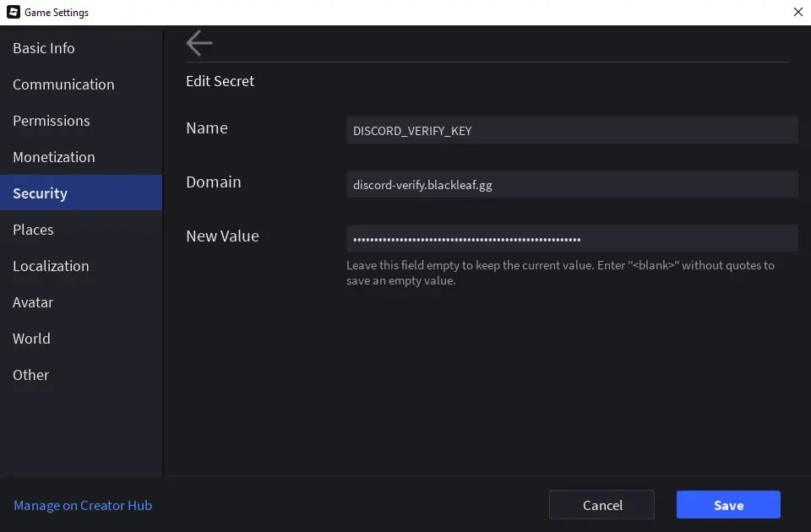Go to Monetization settings

point(54,157)
